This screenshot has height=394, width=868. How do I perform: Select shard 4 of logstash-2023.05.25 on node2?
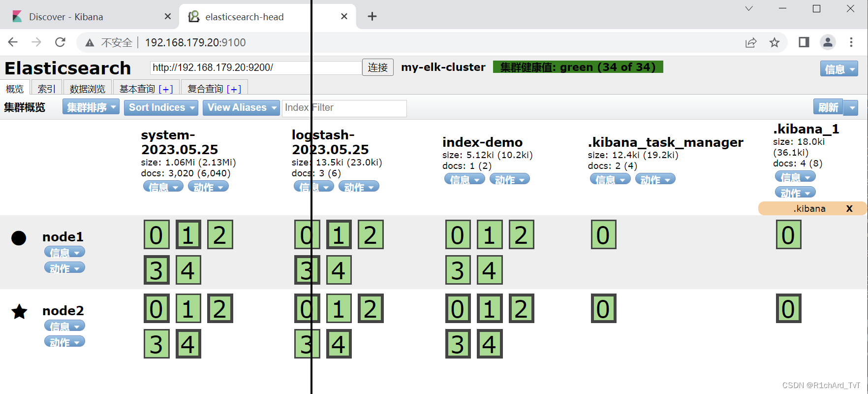339,344
